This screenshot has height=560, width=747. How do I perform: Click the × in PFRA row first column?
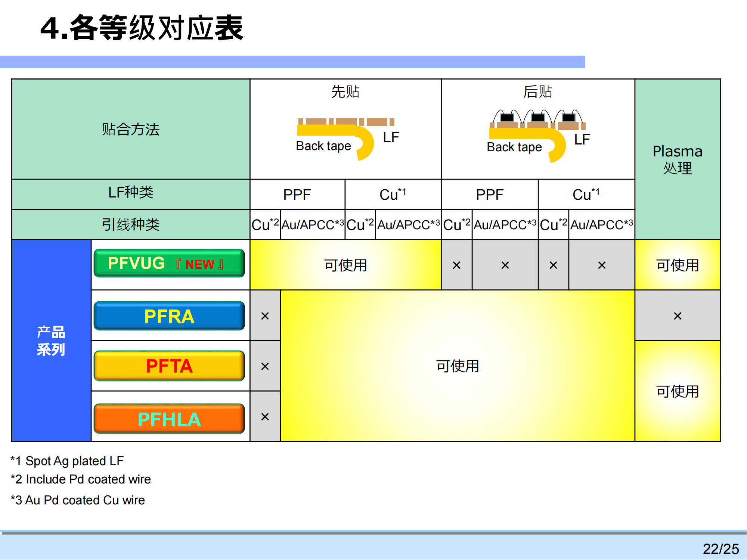(265, 316)
